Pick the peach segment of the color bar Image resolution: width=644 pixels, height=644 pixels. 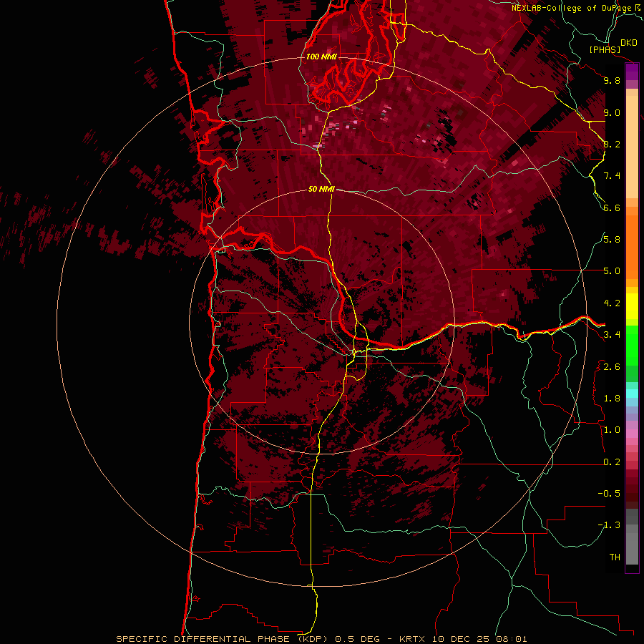tap(632, 146)
